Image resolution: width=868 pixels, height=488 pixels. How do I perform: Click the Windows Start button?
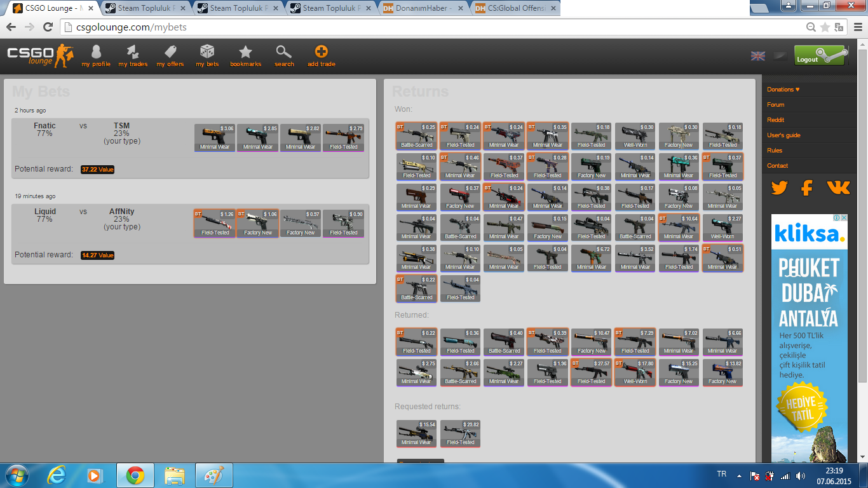(x=17, y=475)
